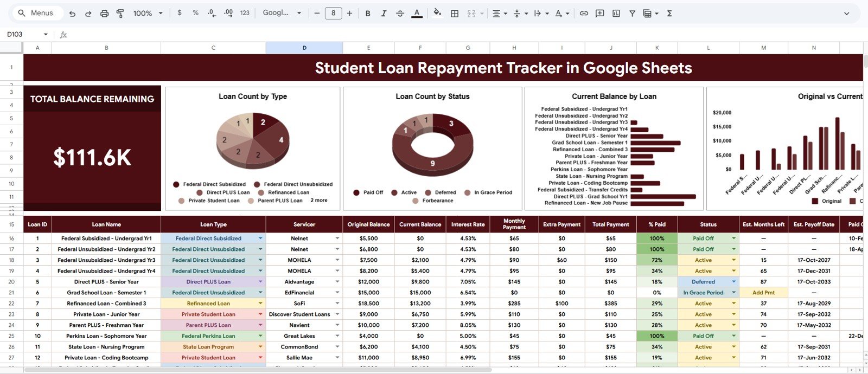868x374 pixels.
Task: Insert link using chain icon
Action: (584, 13)
